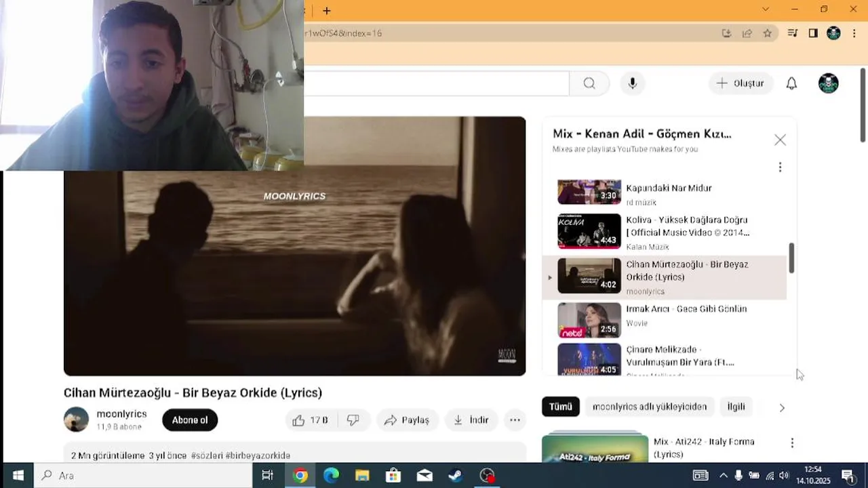Image resolution: width=868 pixels, height=488 pixels.
Task: Click the video title Cihan Mürtezaoğlu - Bir Beyaz Orkide
Action: [x=193, y=392]
